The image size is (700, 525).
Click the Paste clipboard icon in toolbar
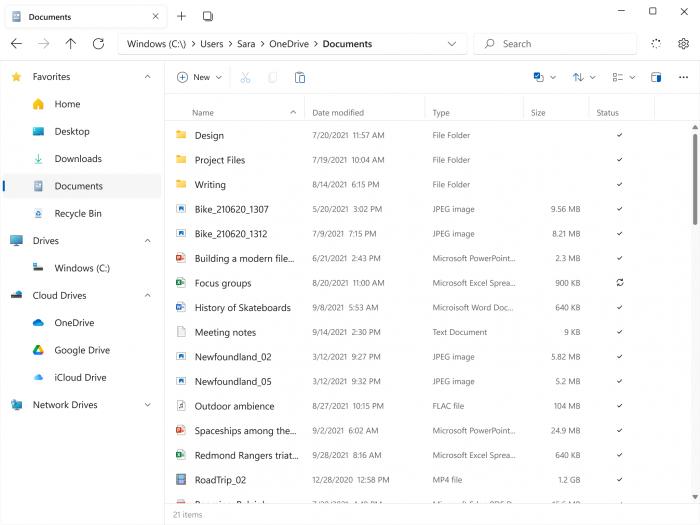click(x=300, y=77)
